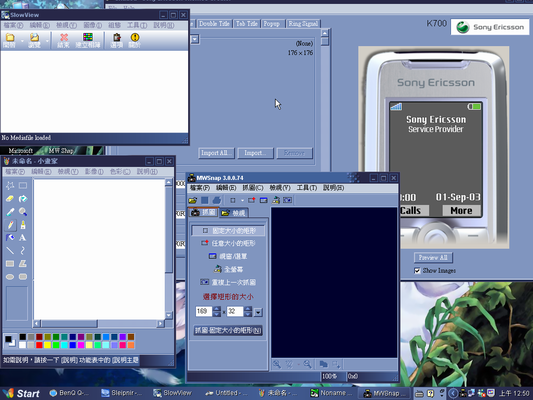Choose the Fill With Color bucket tool
Image resolution: width=533 pixels, height=400 pixels.
[23, 198]
